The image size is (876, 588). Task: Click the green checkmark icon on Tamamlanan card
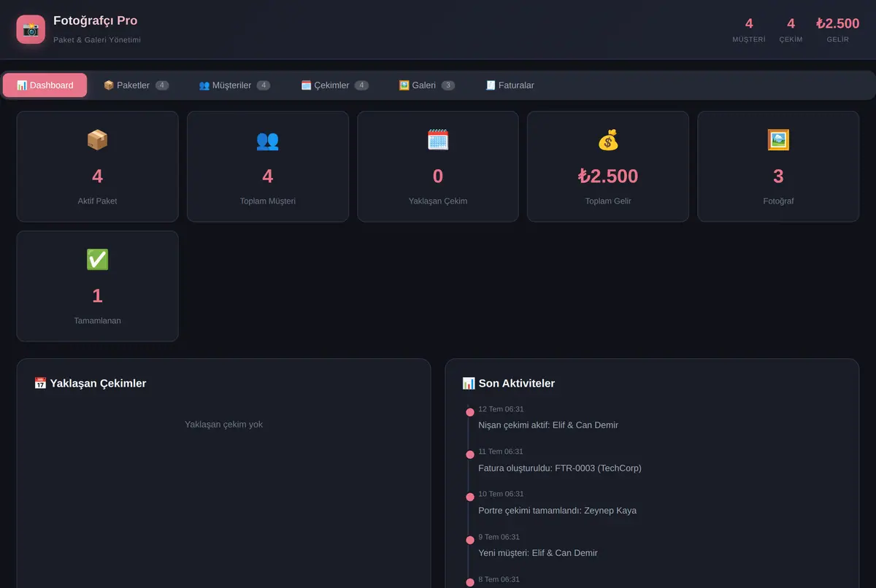coord(97,260)
